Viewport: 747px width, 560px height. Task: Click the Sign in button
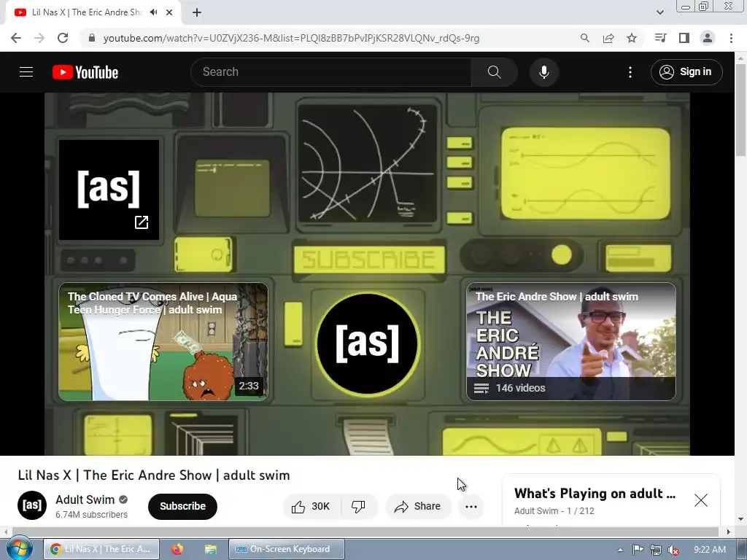pos(686,72)
